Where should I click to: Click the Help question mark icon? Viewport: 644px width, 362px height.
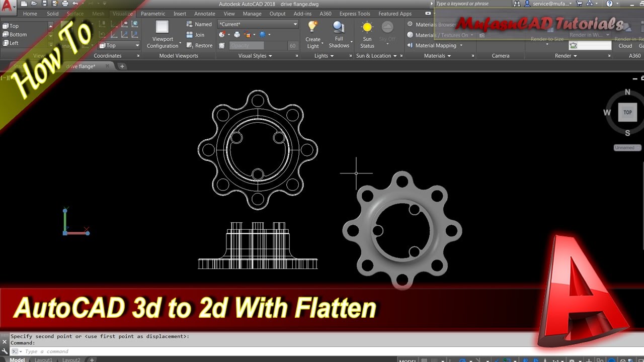610,4
